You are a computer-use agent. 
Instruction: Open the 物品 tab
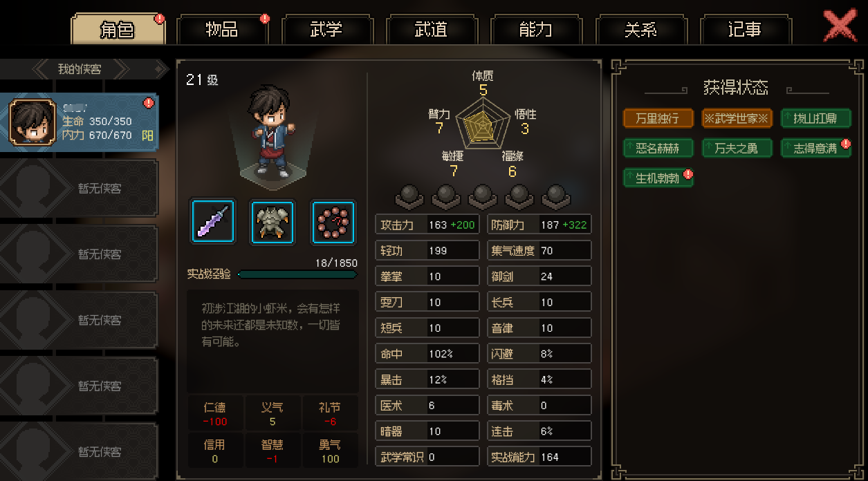tap(221, 29)
